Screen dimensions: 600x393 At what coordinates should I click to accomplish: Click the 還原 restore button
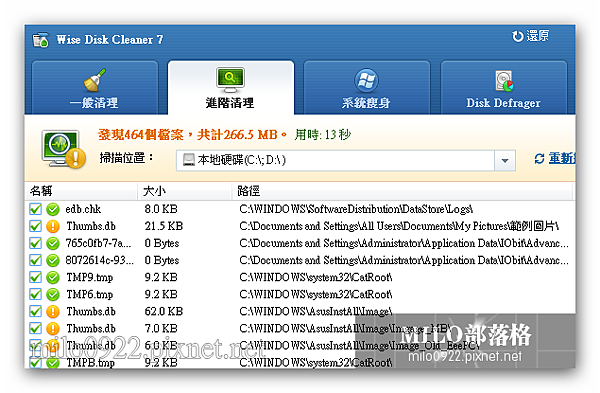(x=531, y=36)
